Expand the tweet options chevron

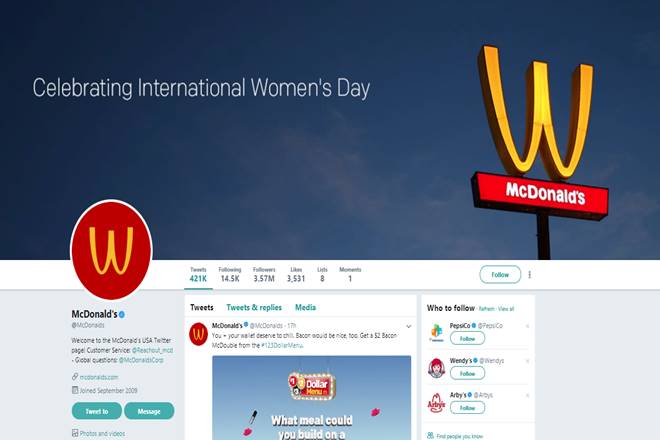408,326
